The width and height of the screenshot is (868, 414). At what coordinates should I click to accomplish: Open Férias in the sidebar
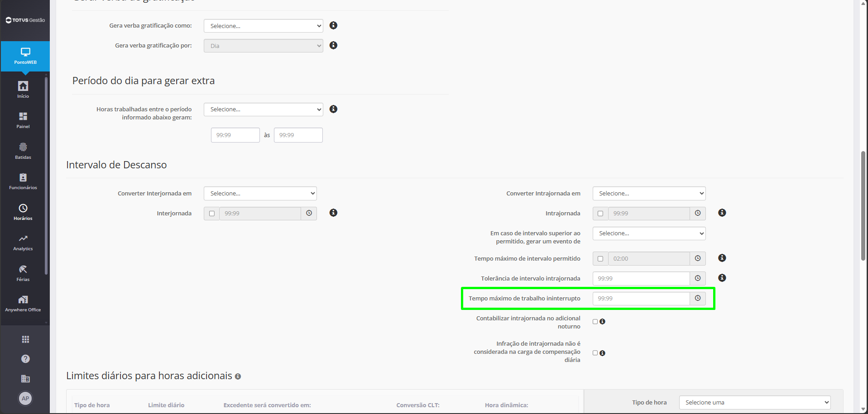tap(23, 273)
